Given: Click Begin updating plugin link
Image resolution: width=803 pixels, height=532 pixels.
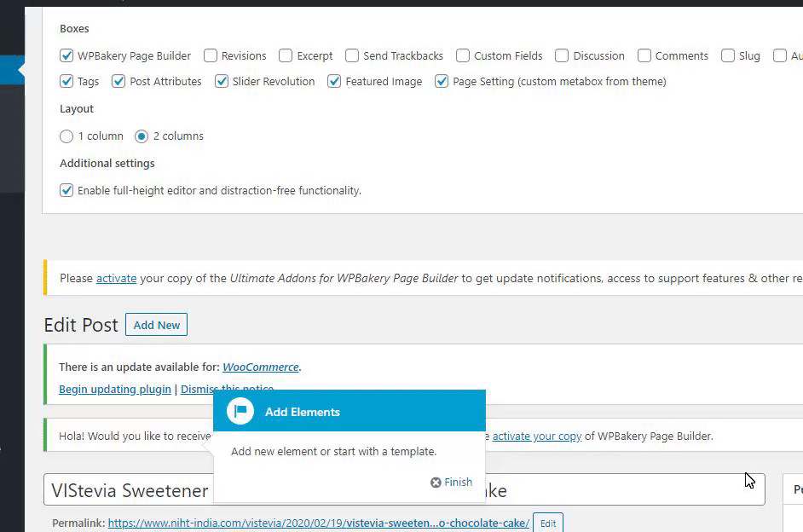Looking at the screenshot, I should tap(115, 389).
